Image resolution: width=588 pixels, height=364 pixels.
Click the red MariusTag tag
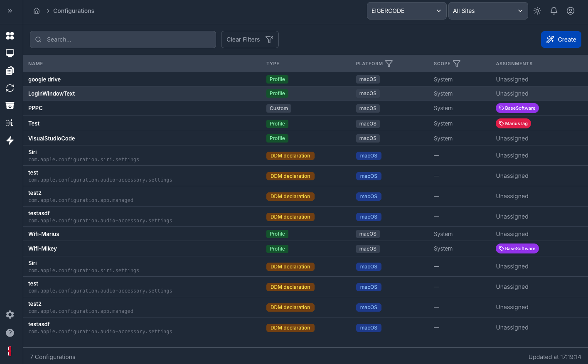513,123
